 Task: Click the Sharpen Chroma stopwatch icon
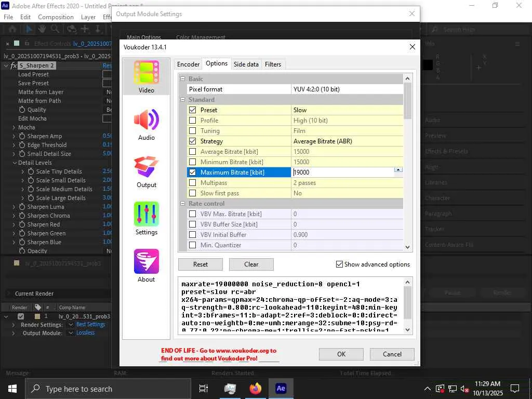tap(22, 216)
